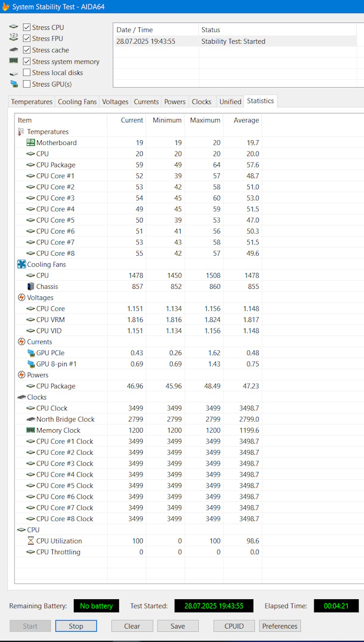Viewport: 364px width, 642px height.
Task: Click the blue fan icon of Cooling Fans
Action: point(21,264)
